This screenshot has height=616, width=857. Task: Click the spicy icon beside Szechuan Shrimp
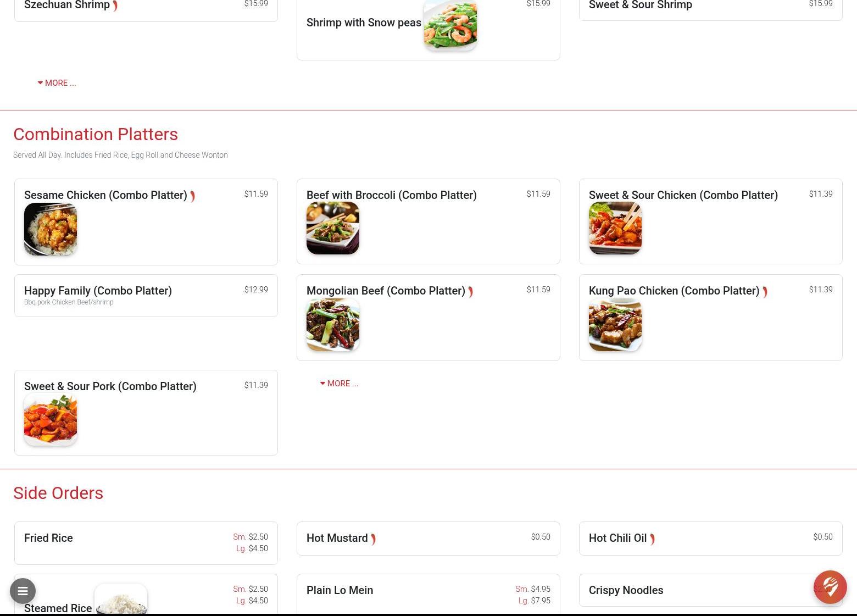[115, 6]
